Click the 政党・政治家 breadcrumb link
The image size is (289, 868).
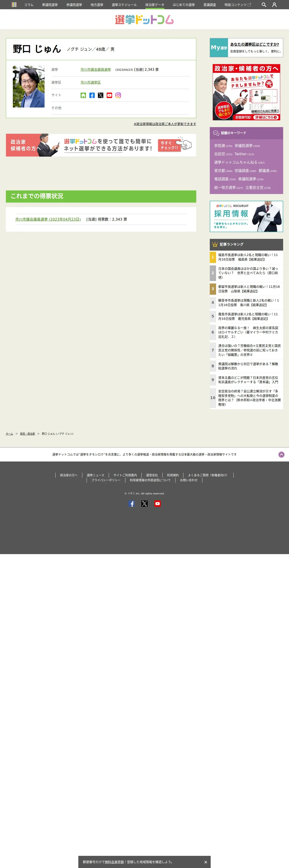click(27, 434)
